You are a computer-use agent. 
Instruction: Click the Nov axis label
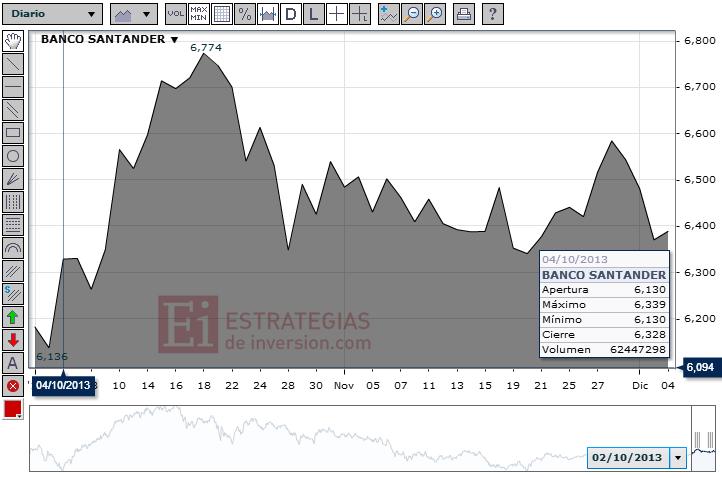click(x=344, y=386)
